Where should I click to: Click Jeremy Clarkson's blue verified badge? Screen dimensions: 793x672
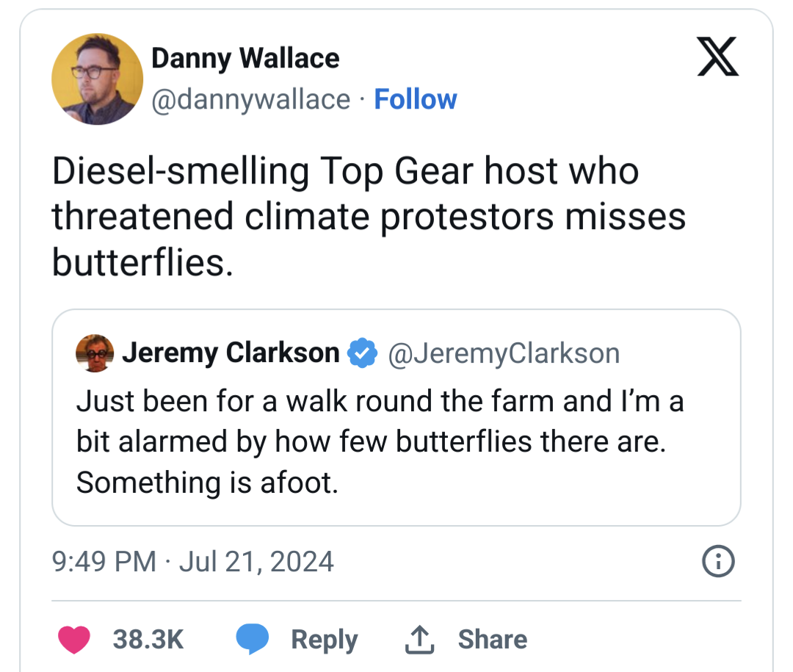pos(360,353)
